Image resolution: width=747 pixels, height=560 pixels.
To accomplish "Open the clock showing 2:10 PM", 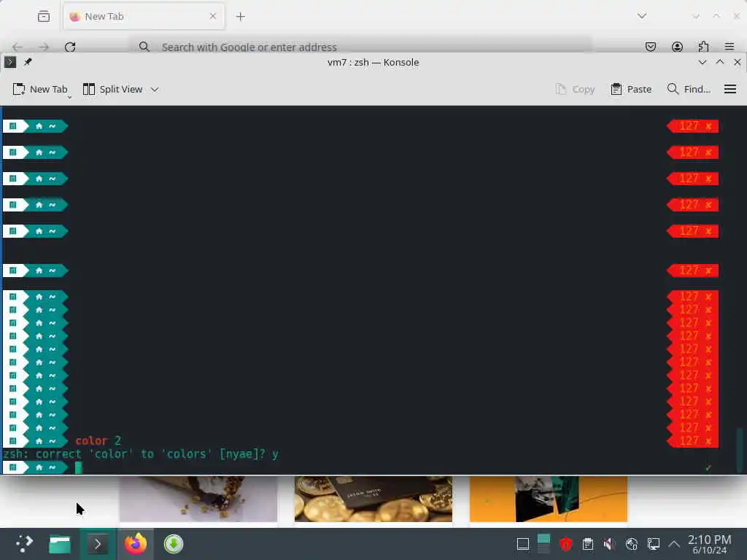I will (709, 544).
